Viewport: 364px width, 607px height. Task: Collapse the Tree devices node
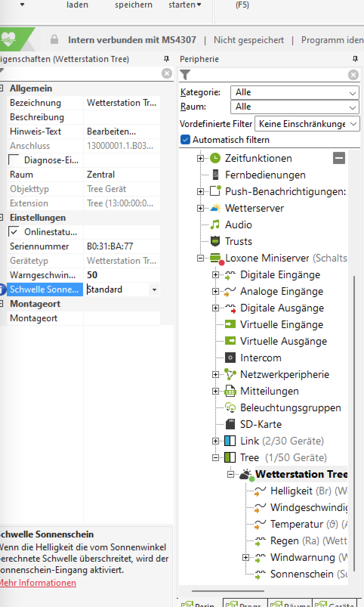pos(216,457)
